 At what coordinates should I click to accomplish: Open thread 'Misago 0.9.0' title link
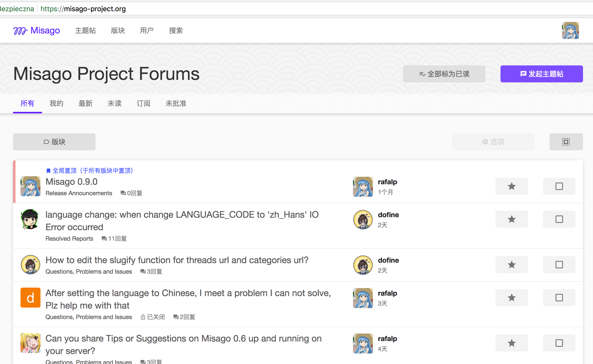click(71, 182)
